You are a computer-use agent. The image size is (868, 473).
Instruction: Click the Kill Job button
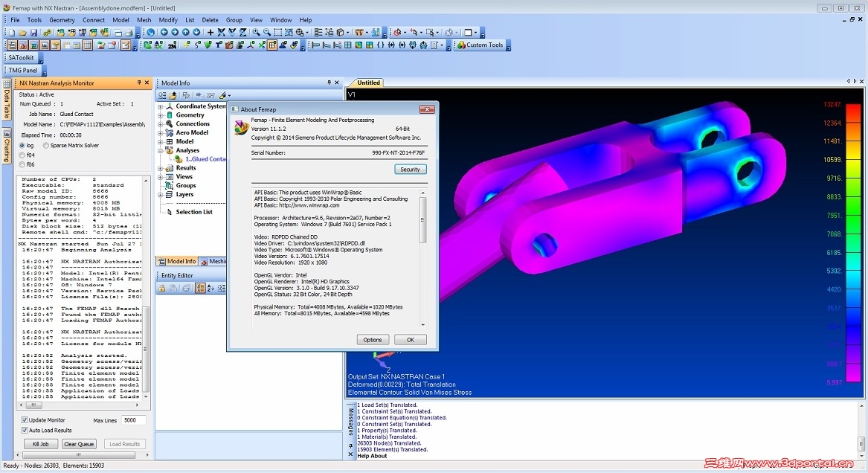(40, 444)
